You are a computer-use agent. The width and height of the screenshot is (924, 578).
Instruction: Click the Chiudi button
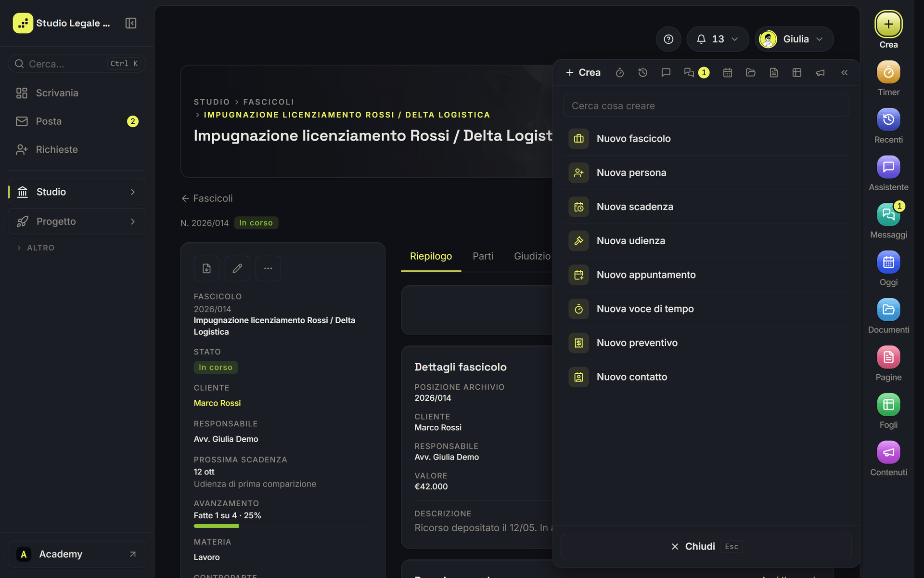[x=706, y=546]
